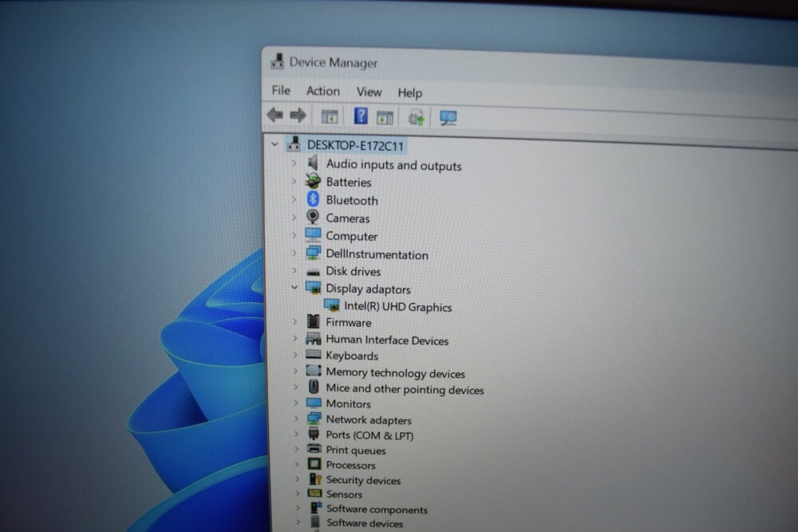Click Scan for hardware changes monitor icon

(x=448, y=119)
